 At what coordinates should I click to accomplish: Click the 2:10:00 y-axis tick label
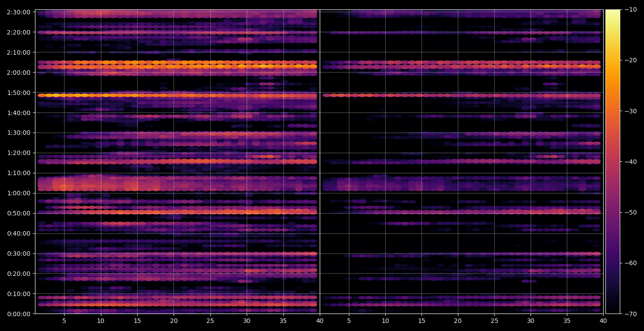pyautogui.click(x=18, y=52)
